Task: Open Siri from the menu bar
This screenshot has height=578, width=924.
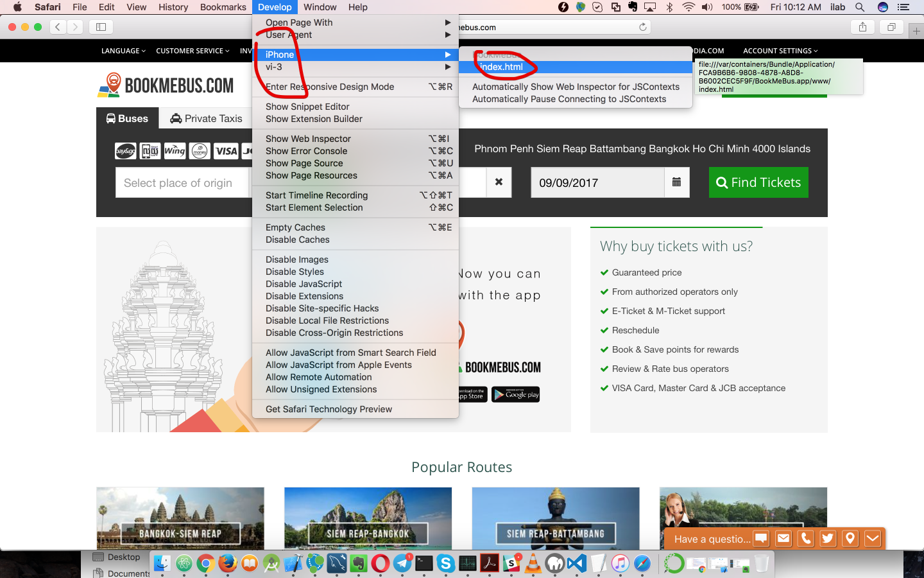Action: (883, 7)
